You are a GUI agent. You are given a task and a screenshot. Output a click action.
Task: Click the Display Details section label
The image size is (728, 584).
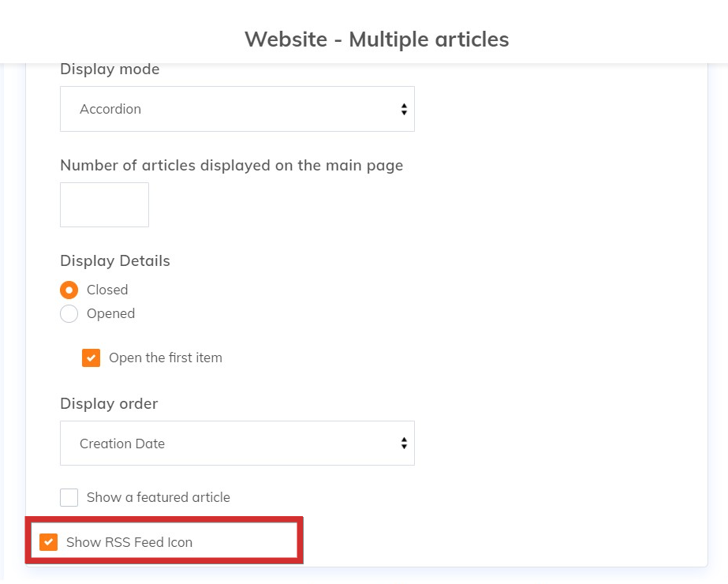pyautogui.click(x=115, y=260)
